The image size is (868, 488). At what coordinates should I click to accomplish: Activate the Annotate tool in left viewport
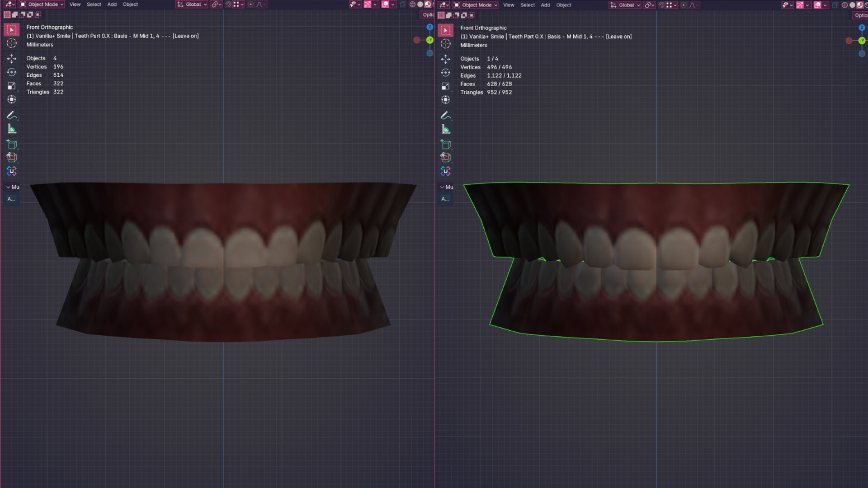pos(12,115)
